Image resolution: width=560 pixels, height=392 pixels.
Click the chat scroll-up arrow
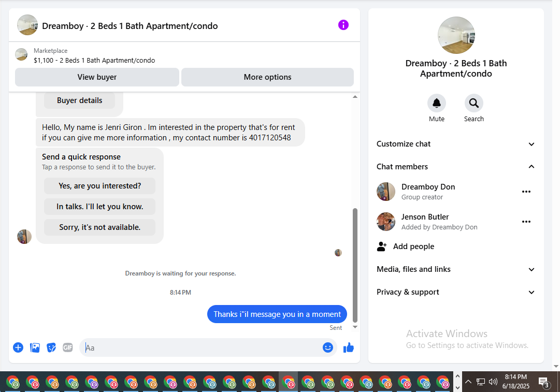click(x=355, y=97)
